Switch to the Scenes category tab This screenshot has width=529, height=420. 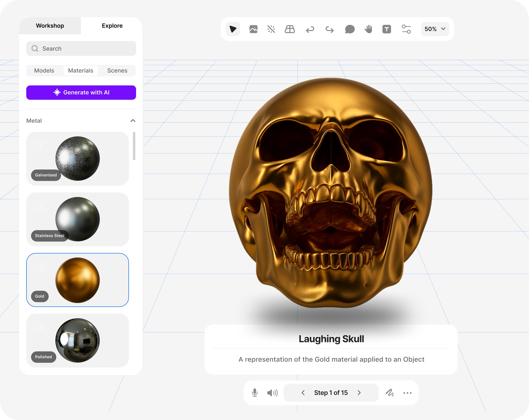pos(117,71)
